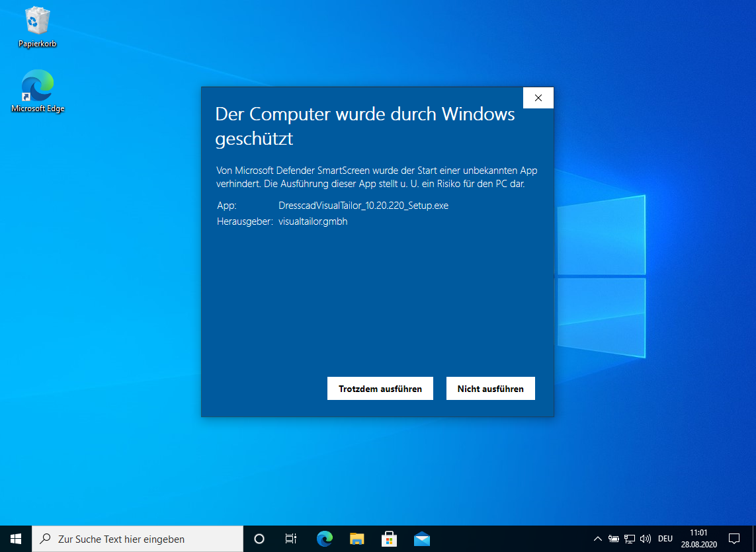Open the volume speaker control
The width and height of the screenshot is (756, 552).
click(646, 539)
